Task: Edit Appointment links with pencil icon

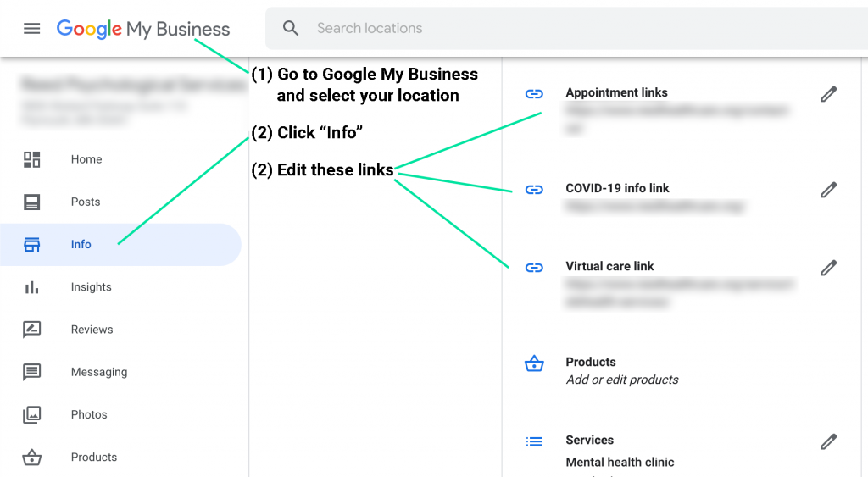Action: point(828,94)
